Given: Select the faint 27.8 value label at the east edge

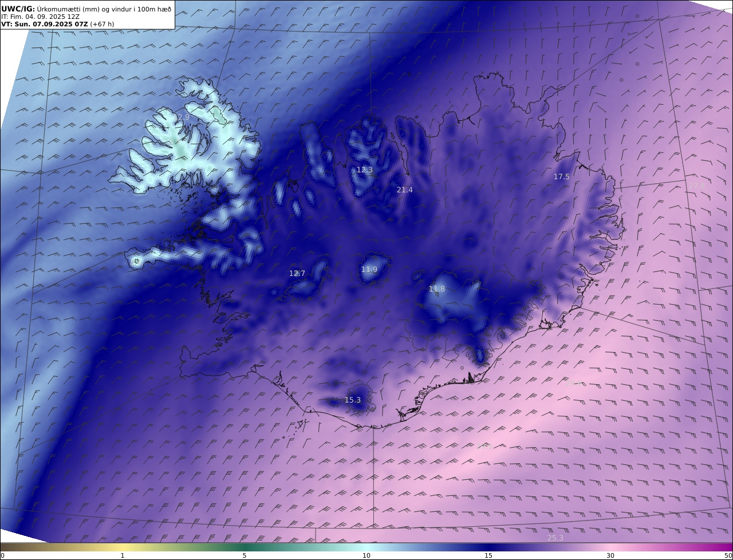Looking at the screenshot, I should (696, 186).
